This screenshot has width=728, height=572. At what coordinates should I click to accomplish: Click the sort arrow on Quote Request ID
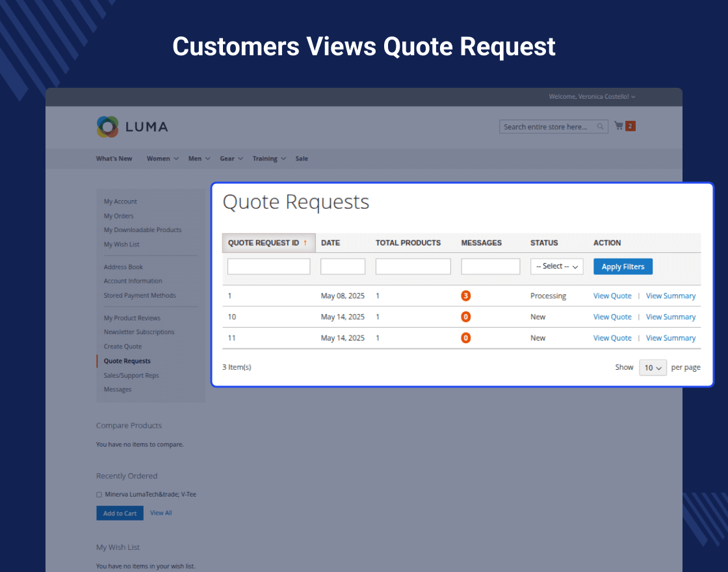coord(305,243)
